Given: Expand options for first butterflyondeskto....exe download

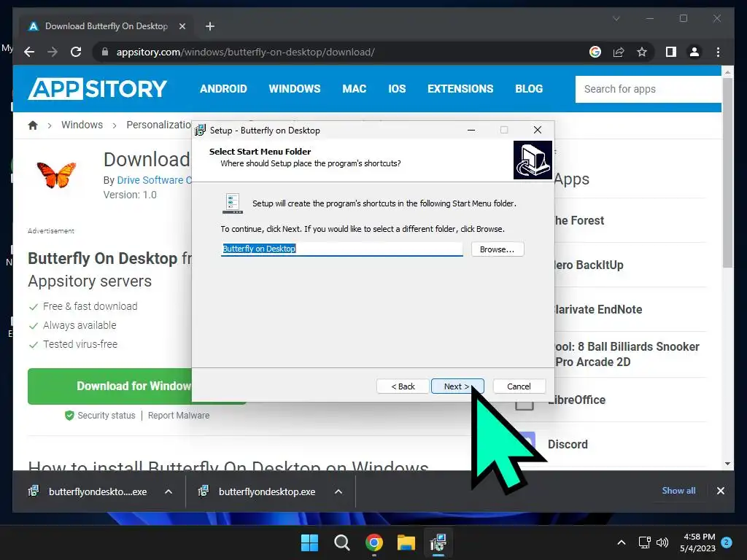Looking at the screenshot, I should click(169, 491).
